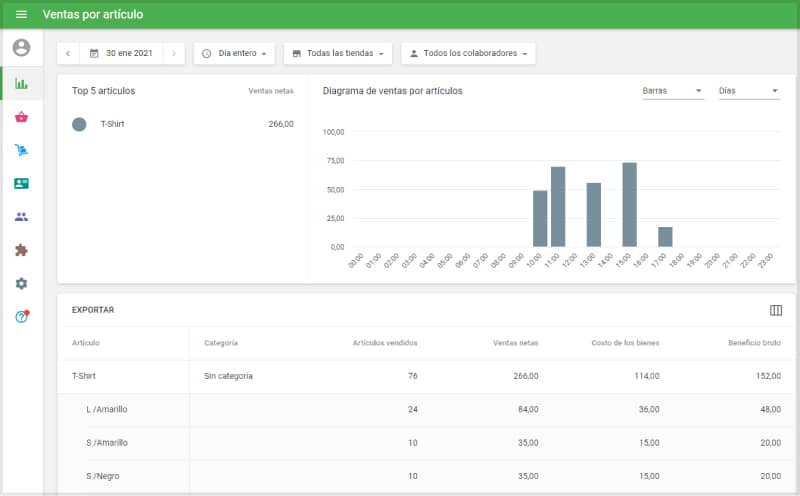Open the items shopping basket icon
Screen dimensions: 800x496
tap(21, 117)
